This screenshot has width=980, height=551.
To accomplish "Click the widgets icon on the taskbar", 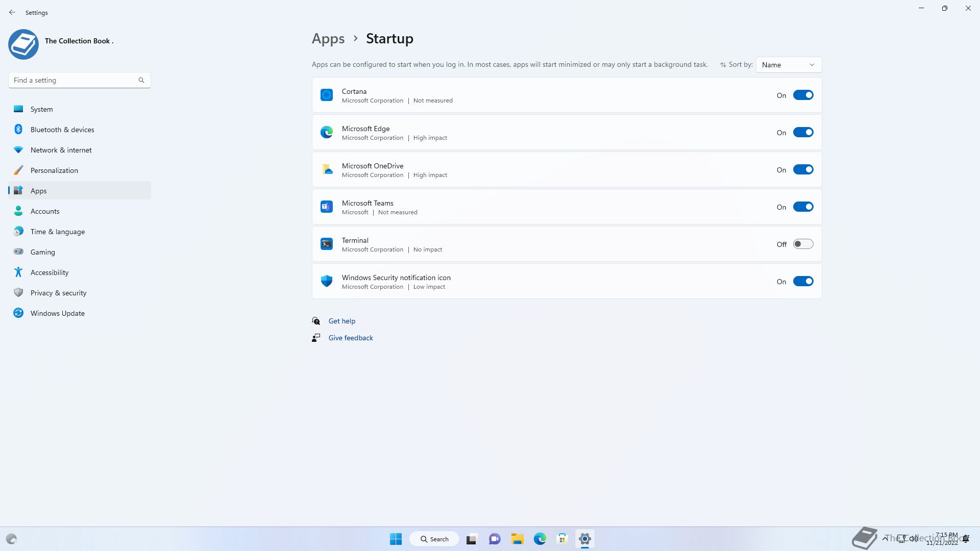I will click(x=11, y=539).
